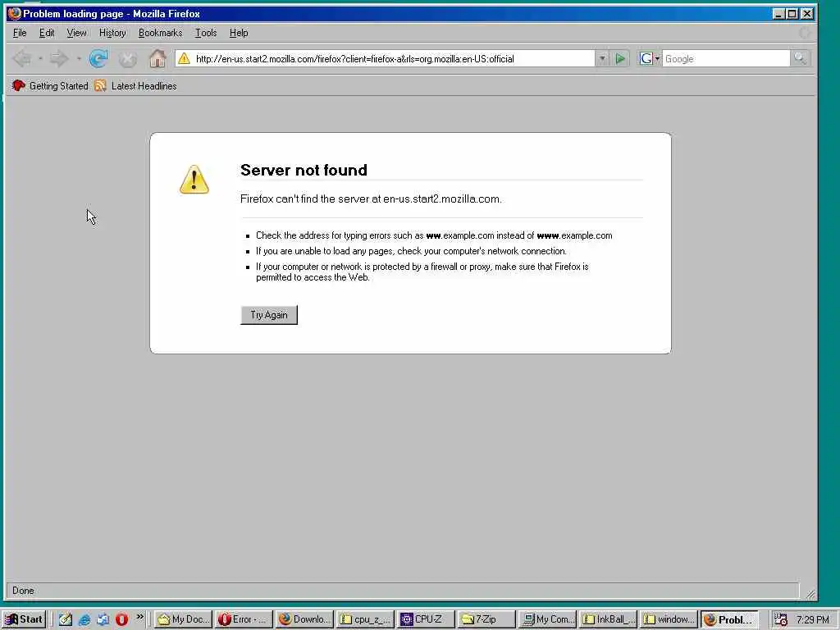Switch to the Downlo... Firefox taskbar window

point(305,619)
